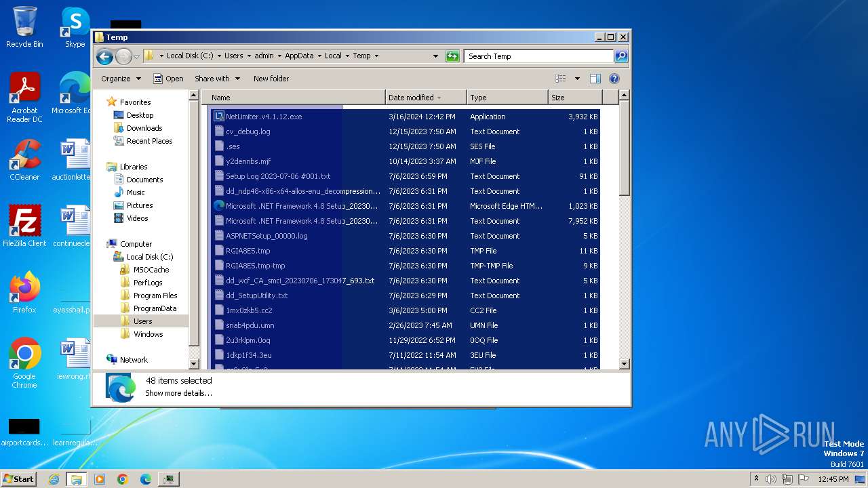The image size is (868, 488).
Task: Select dd_SetupUtility.txt file
Action: (x=256, y=296)
